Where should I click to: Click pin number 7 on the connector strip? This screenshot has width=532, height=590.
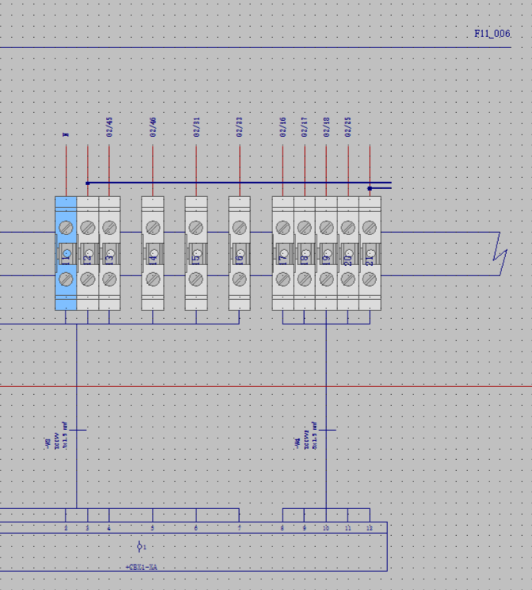239,528
